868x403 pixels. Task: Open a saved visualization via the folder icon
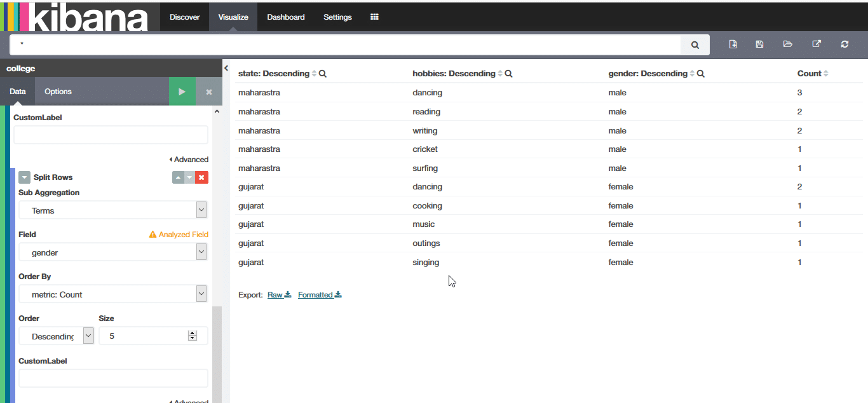[788, 44]
